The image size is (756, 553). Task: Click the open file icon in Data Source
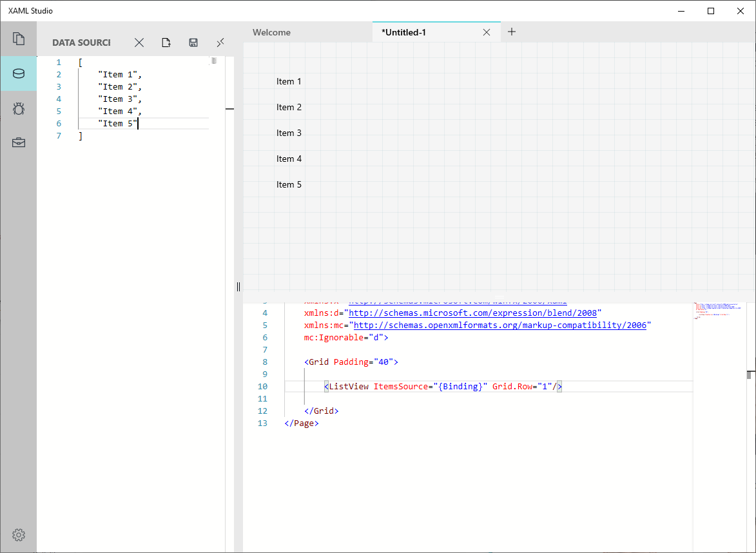(x=166, y=43)
